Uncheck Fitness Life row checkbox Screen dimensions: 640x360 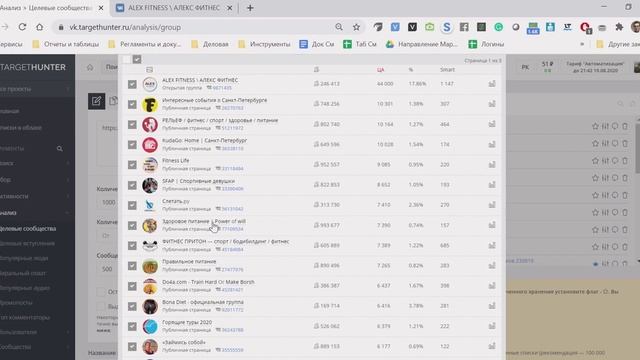point(132,165)
